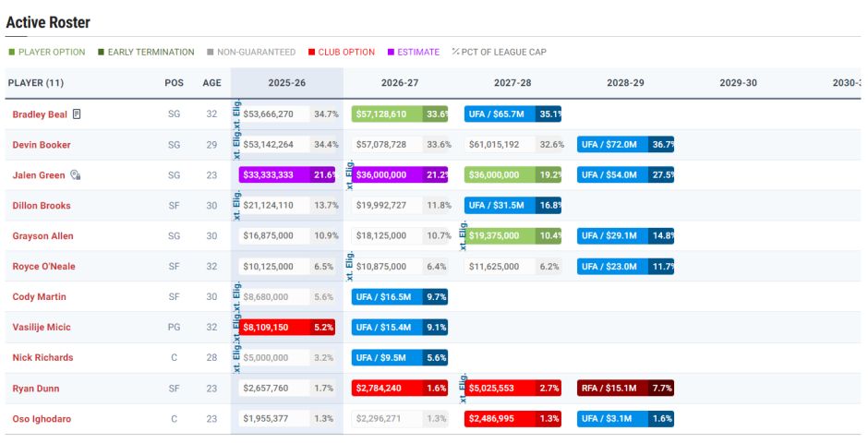
Task: Click the red Club Option legend square
Action: 312,53
